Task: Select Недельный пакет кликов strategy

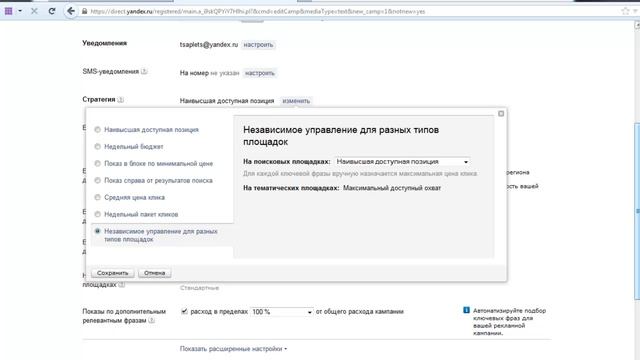Action: (x=98, y=214)
